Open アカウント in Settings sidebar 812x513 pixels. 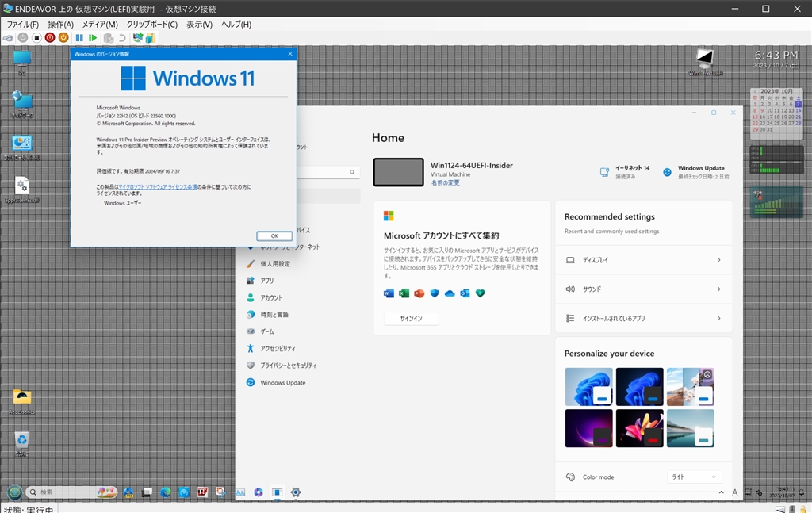click(271, 297)
